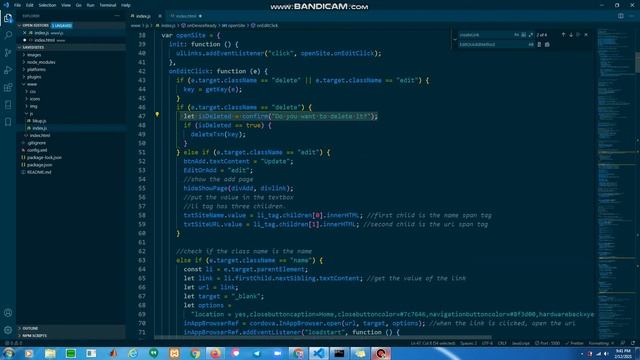Open Explorer panel more actions ellipsis
The height and width of the screenshot is (360, 640).
click(117, 16)
